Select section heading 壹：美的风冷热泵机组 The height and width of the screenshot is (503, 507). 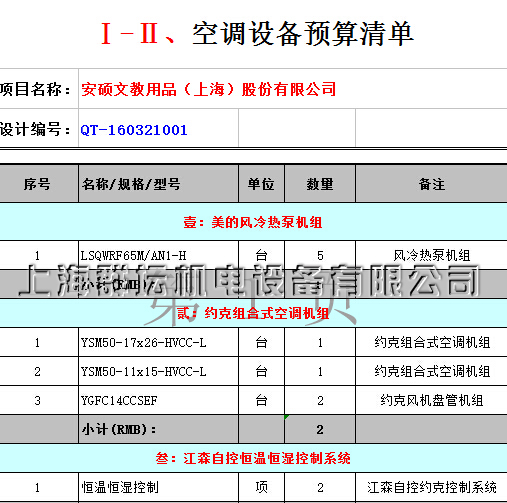[253, 222]
